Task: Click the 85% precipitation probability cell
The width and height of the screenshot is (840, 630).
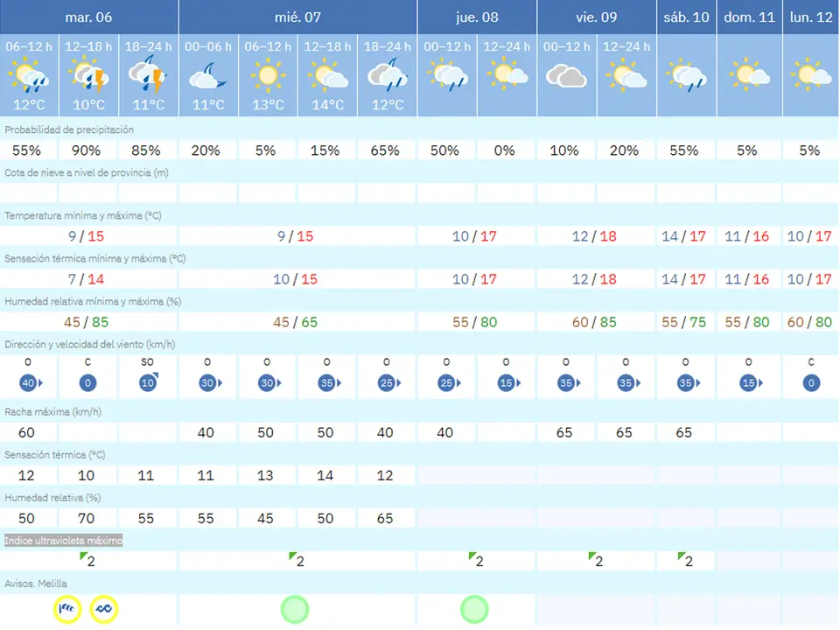Action: click(146, 150)
